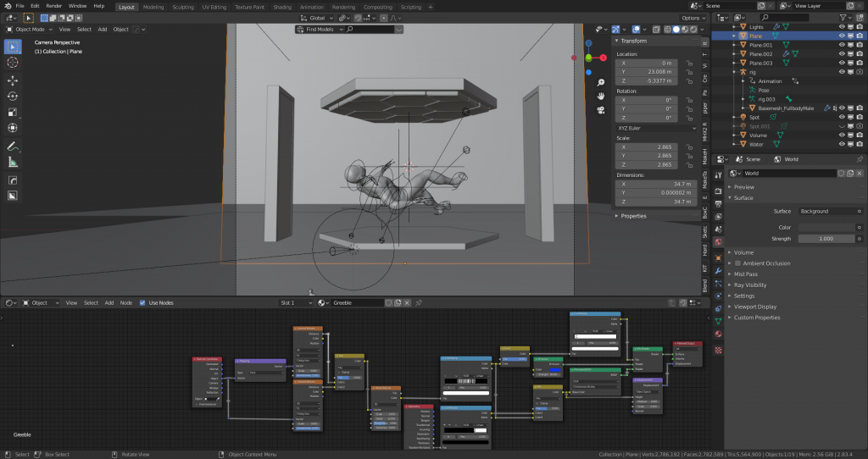
Task: Open the Physics properties tab
Action: pyautogui.click(x=719, y=296)
